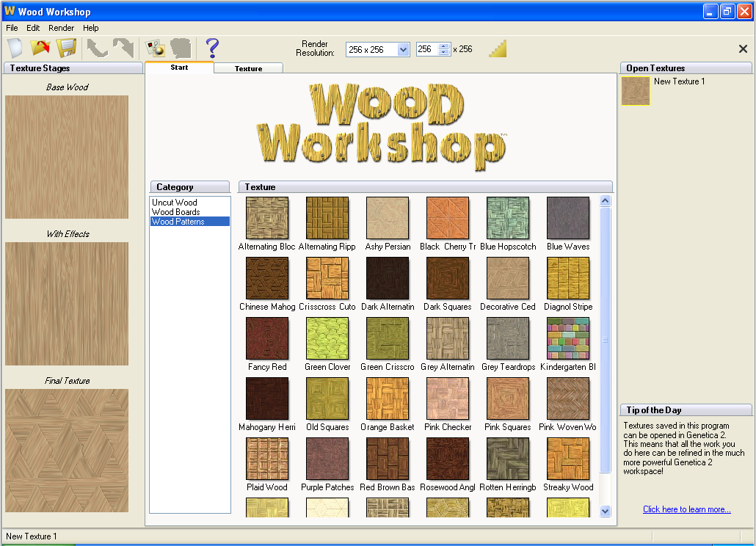Decrease resolution with the spinner down arrow
Viewport: 756px width, 546px height.
click(443, 53)
